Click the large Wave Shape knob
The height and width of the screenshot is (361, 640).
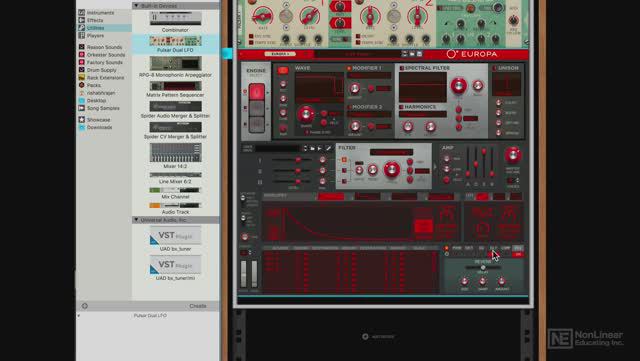pyautogui.click(x=306, y=114)
